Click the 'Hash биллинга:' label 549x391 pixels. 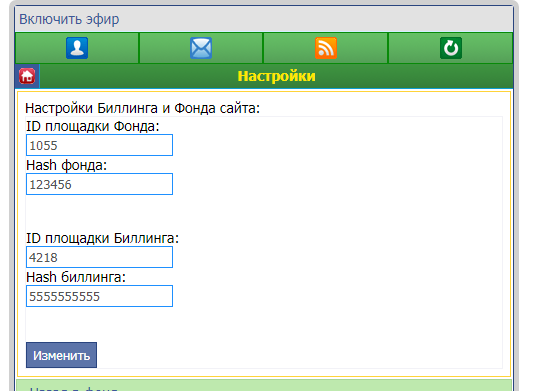pos(76,277)
